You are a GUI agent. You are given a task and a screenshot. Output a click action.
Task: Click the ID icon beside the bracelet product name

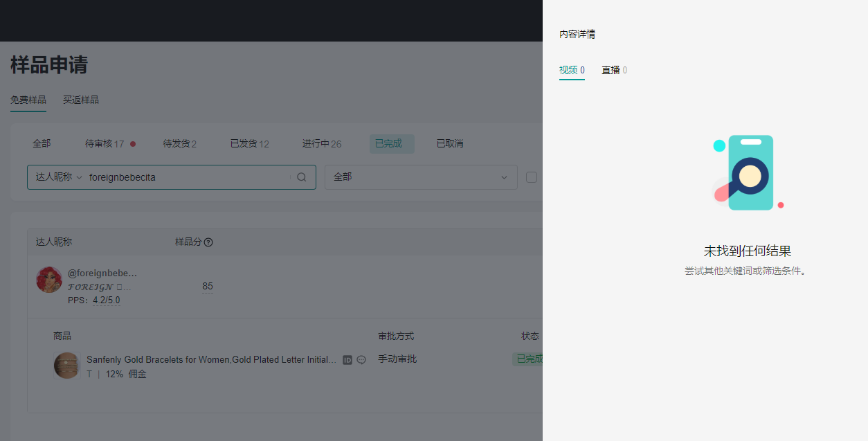[x=347, y=359]
